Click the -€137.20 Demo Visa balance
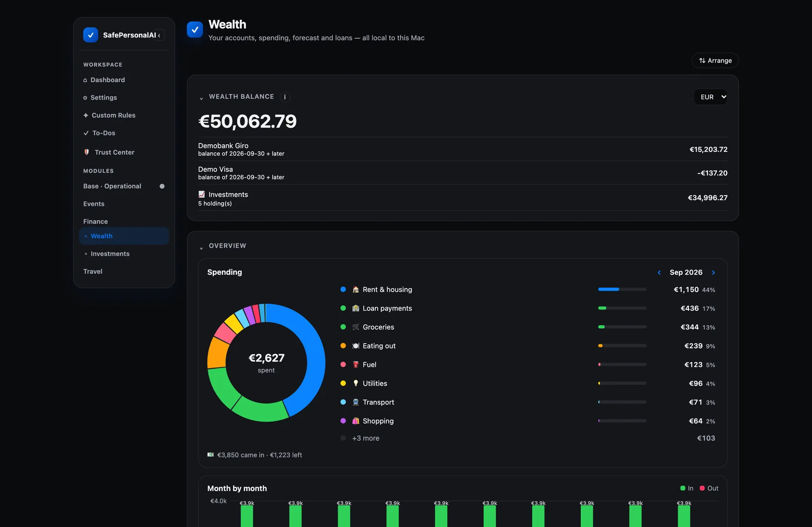 click(712, 173)
